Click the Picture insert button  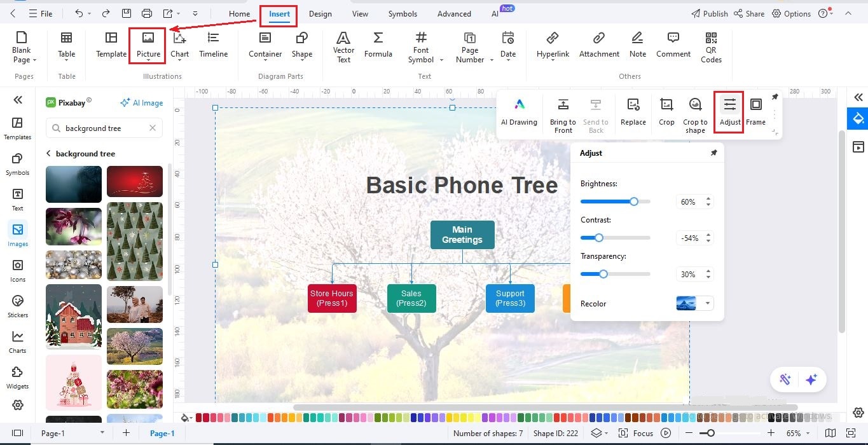click(x=148, y=46)
